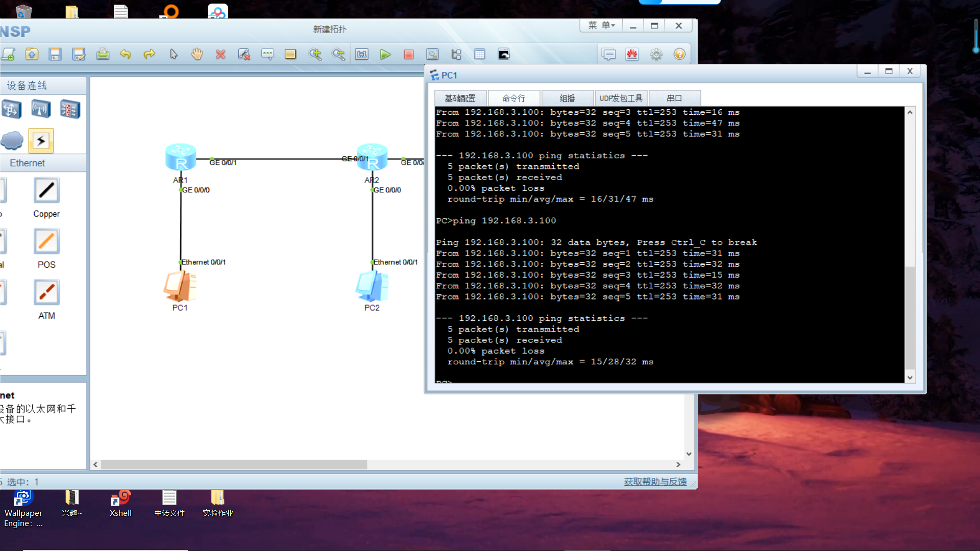Click the green Start Devices play icon
Image resolution: width=980 pixels, height=551 pixels.
[x=385, y=55]
